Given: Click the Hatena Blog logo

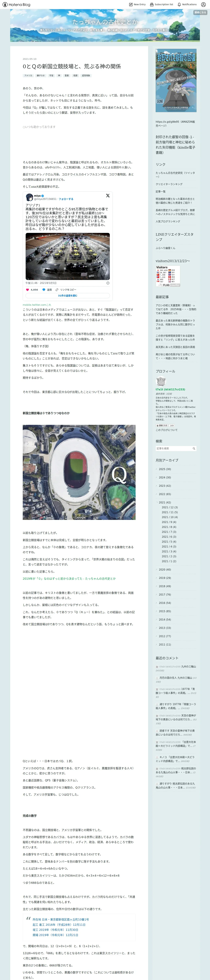Looking at the screenshot, I should pyautogui.click(x=16, y=5).
